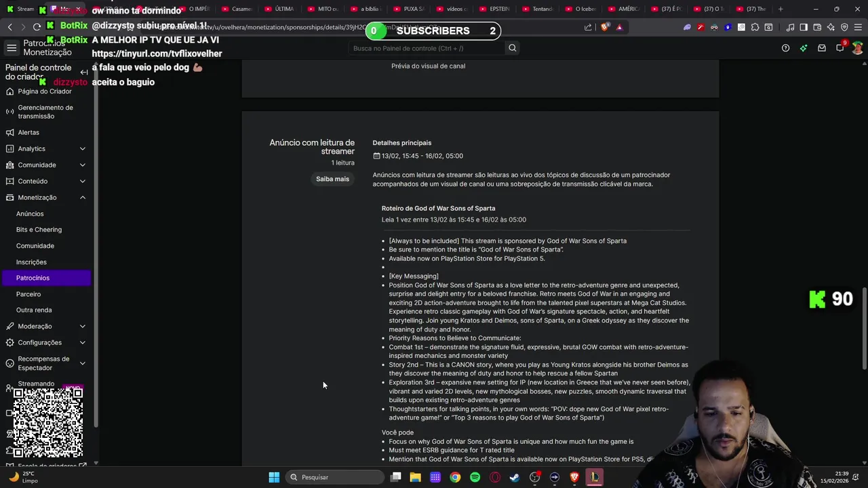
Task: Open the user avatar menu
Action: pos(858,48)
